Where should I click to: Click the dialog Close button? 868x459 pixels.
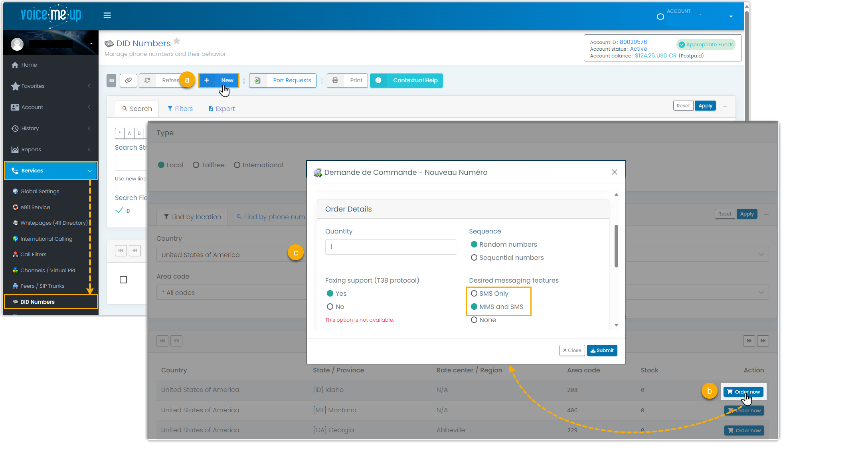(x=572, y=350)
